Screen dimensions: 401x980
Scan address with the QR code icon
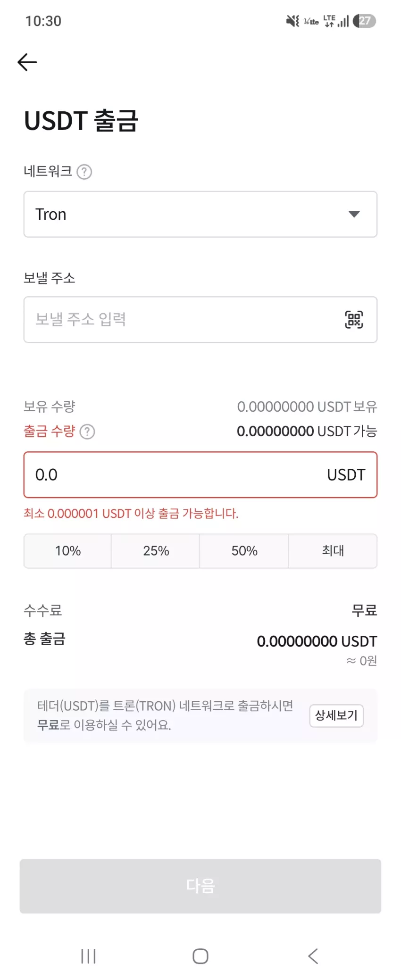354,320
